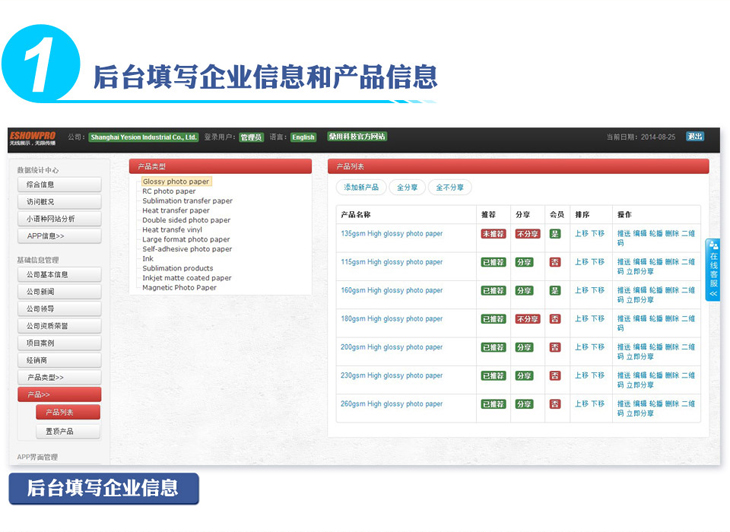Click the 管理员 user badge
The height and width of the screenshot is (532, 730).
(250, 137)
